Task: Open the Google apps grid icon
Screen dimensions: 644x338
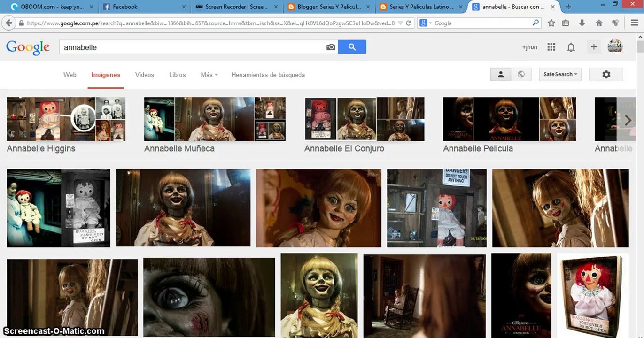Action: (551, 47)
